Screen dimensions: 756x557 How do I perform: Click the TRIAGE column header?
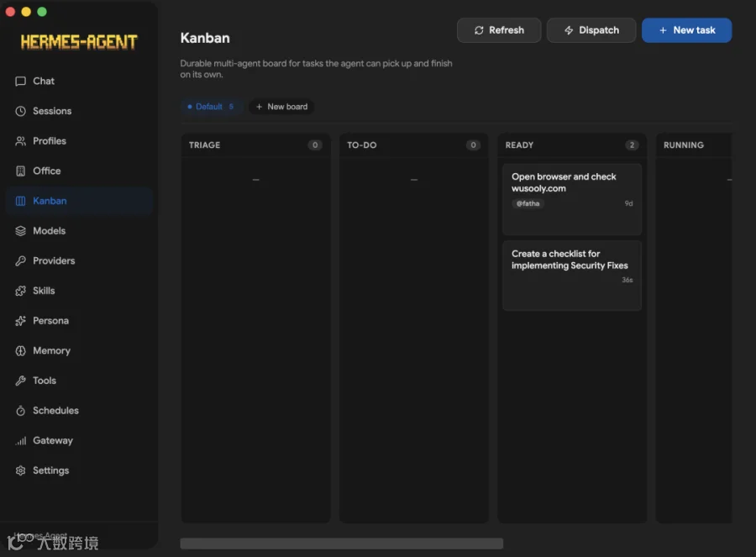[x=255, y=145]
